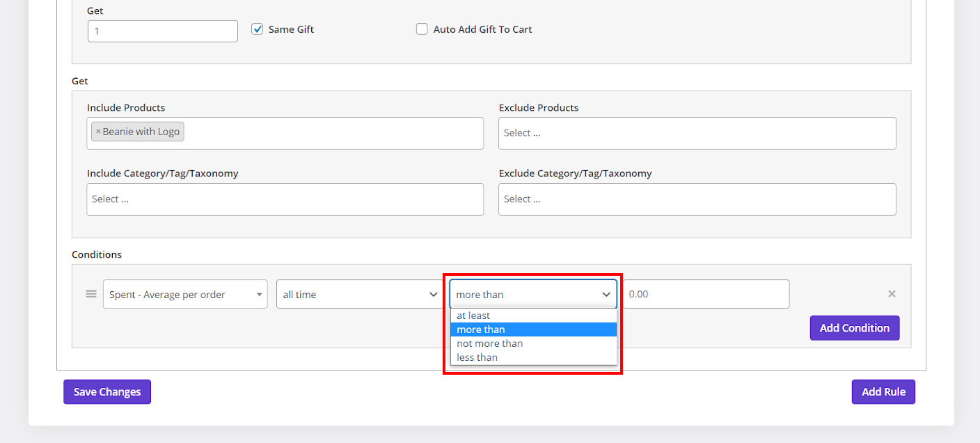
Task: Click the Include Category/Tag/Taxonomy select field
Action: (x=285, y=199)
